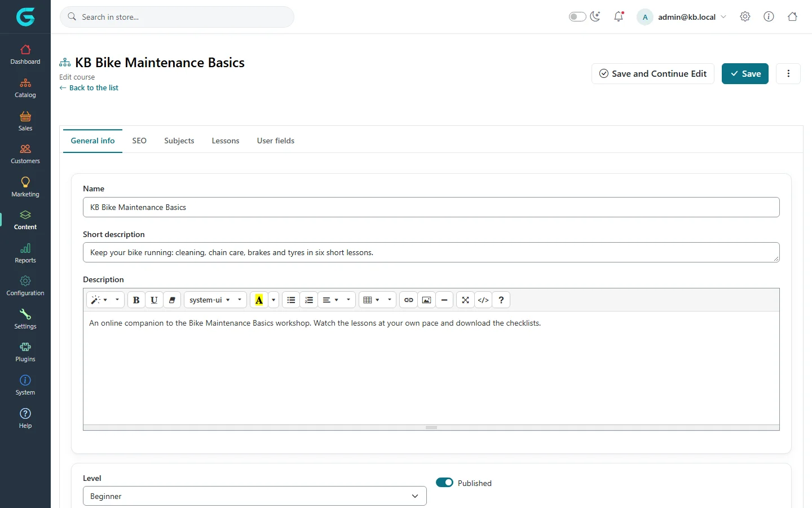Open the Reports sidebar section
Screen dimensions: 812x508
pyautogui.click(x=25, y=253)
